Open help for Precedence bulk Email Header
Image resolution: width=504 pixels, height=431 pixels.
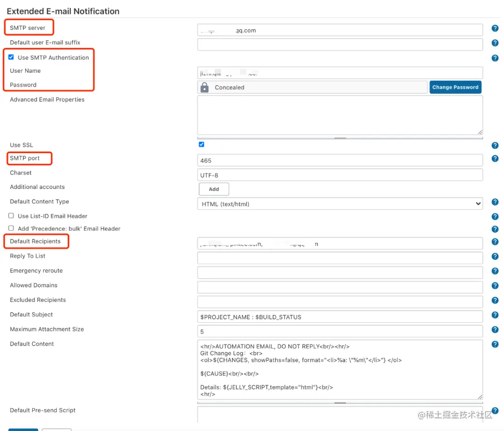495,229
